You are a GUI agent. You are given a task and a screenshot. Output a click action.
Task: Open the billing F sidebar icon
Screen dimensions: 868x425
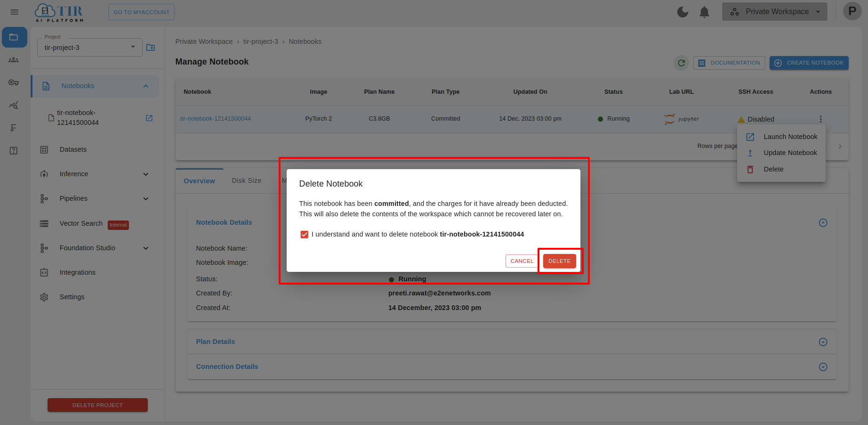(x=14, y=128)
